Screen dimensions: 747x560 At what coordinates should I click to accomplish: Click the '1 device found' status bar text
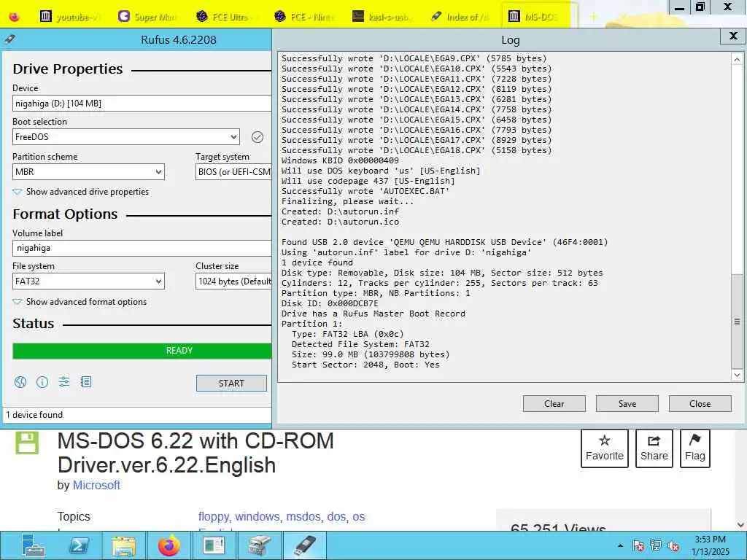click(x=34, y=415)
